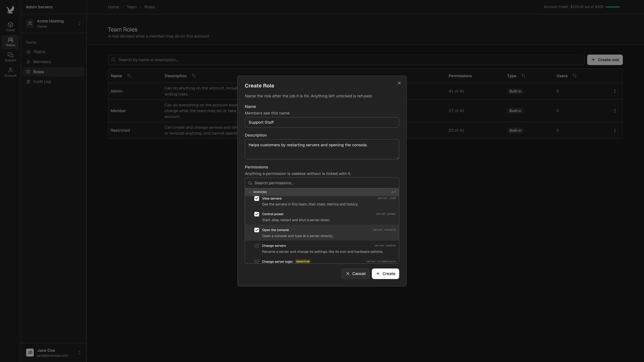Open the Teams section in left rail
The width and height of the screenshot is (644, 362).
10,42
